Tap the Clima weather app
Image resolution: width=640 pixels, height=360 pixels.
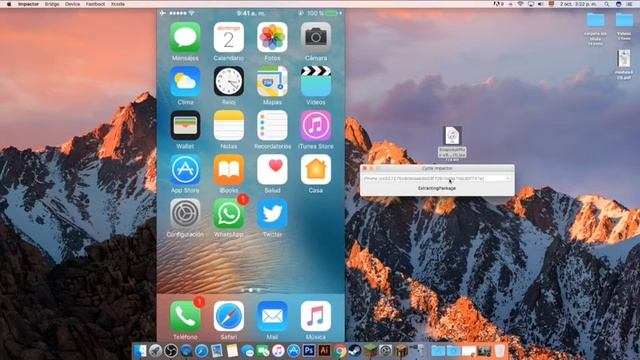[185, 82]
